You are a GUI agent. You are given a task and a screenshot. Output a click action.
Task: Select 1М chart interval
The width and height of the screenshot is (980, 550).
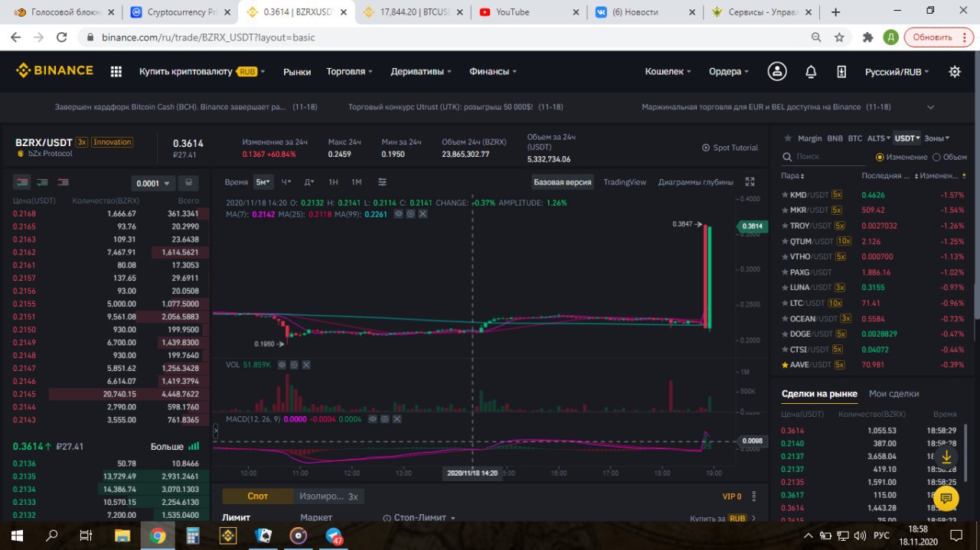point(356,182)
